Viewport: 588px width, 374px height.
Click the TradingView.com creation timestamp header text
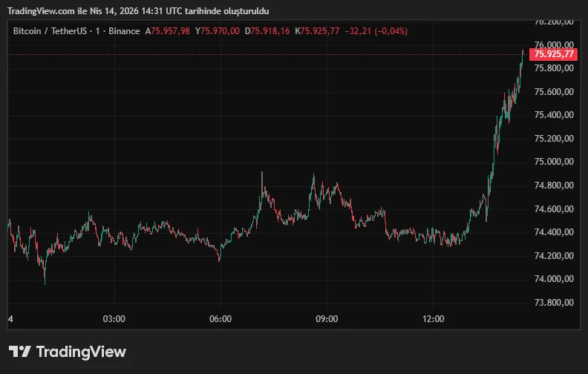138,11
